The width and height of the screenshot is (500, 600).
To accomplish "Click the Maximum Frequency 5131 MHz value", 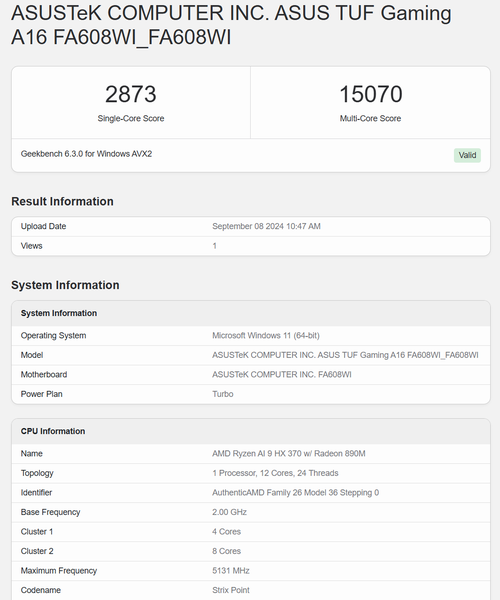I will click(x=231, y=571).
